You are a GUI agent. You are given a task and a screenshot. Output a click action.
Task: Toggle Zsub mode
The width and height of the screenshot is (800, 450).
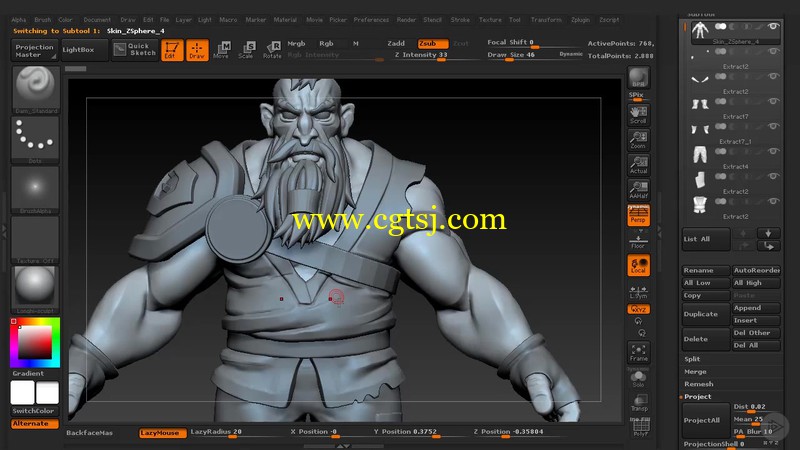(433, 43)
